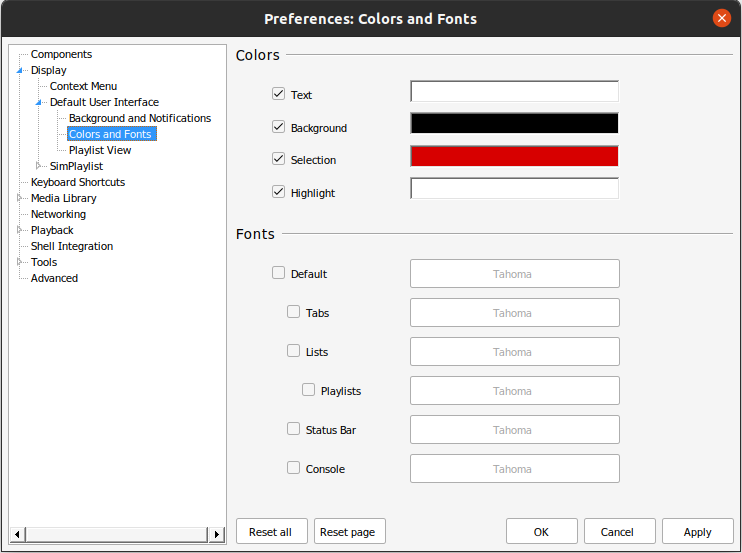Viewport: 742px width, 553px height.
Task: Select the Media Library tree label
Action: [x=64, y=198]
